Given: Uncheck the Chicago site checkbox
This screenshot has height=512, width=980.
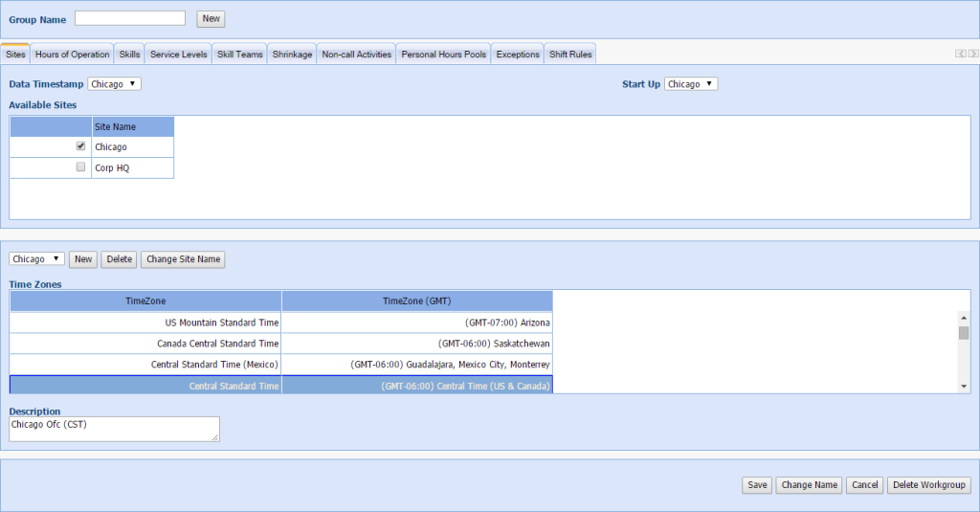Looking at the screenshot, I should coord(80,146).
